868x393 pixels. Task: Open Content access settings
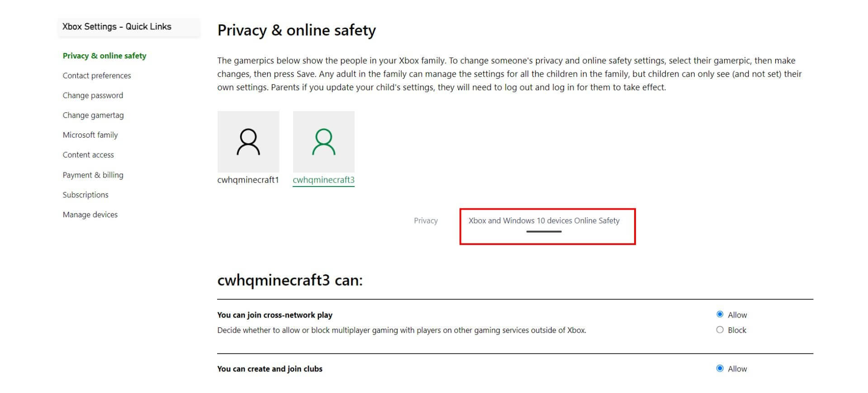coord(88,155)
